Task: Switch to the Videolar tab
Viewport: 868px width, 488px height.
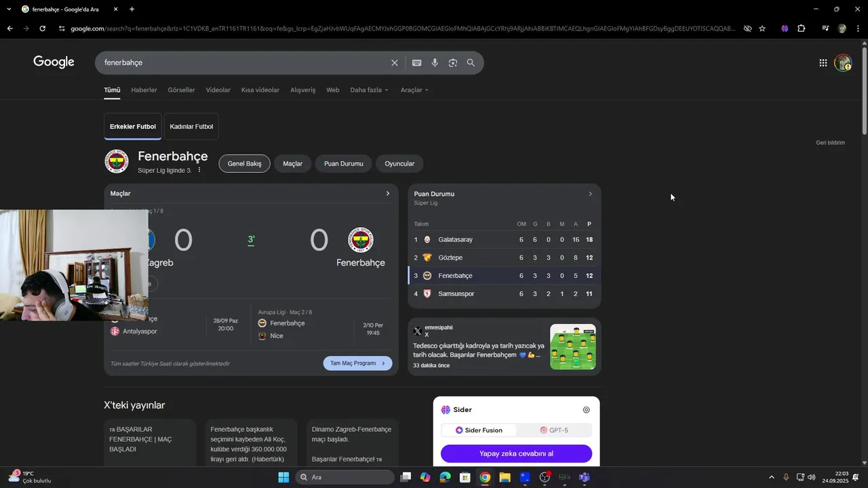Action: point(218,90)
